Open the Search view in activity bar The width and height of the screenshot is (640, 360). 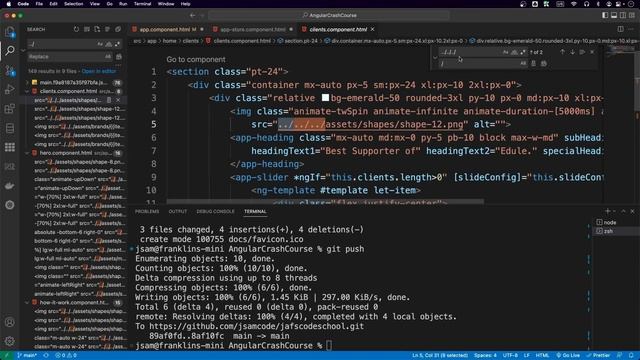(10, 51)
